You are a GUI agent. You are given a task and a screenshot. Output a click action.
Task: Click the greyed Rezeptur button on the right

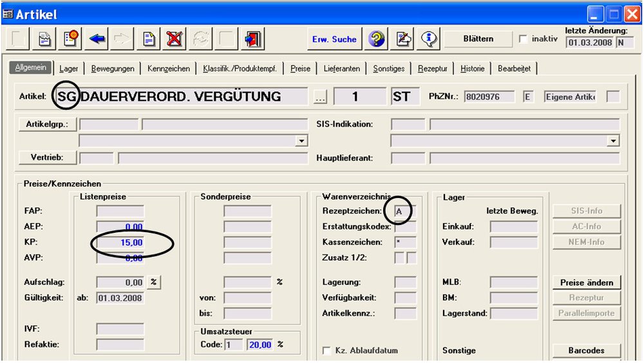[x=587, y=298]
